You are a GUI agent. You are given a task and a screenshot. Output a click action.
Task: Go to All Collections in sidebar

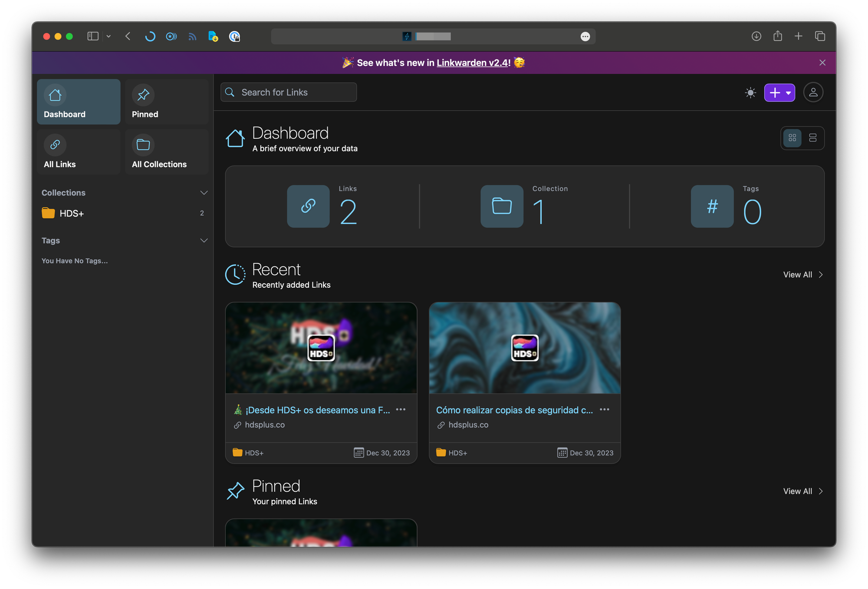pos(167,151)
